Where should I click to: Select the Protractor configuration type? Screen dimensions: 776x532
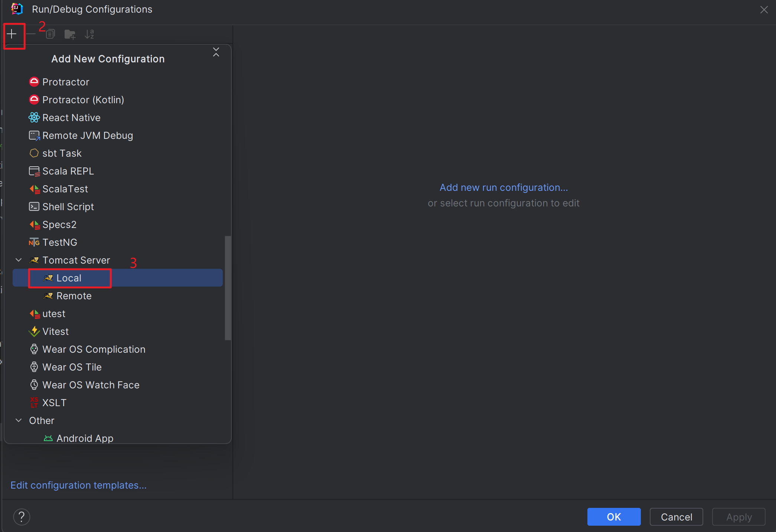pos(117,82)
